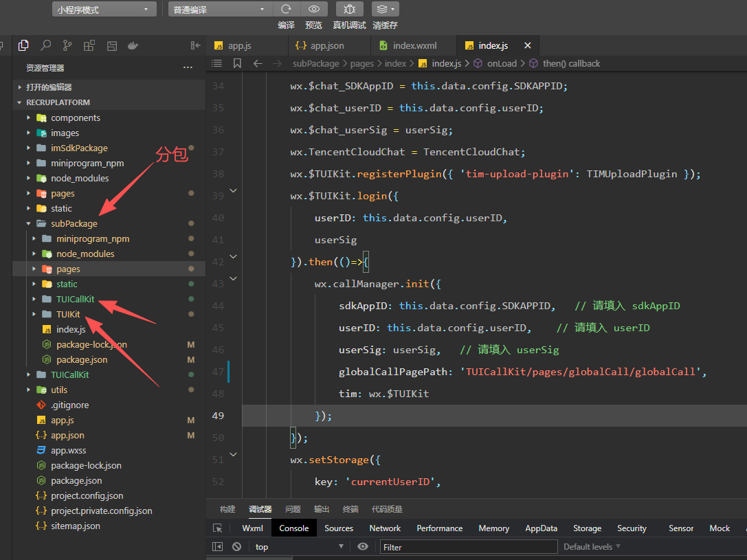Viewport: 747px width, 560px height.
Task: Go back with the left arrow icon
Action: click(x=258, y=63)
